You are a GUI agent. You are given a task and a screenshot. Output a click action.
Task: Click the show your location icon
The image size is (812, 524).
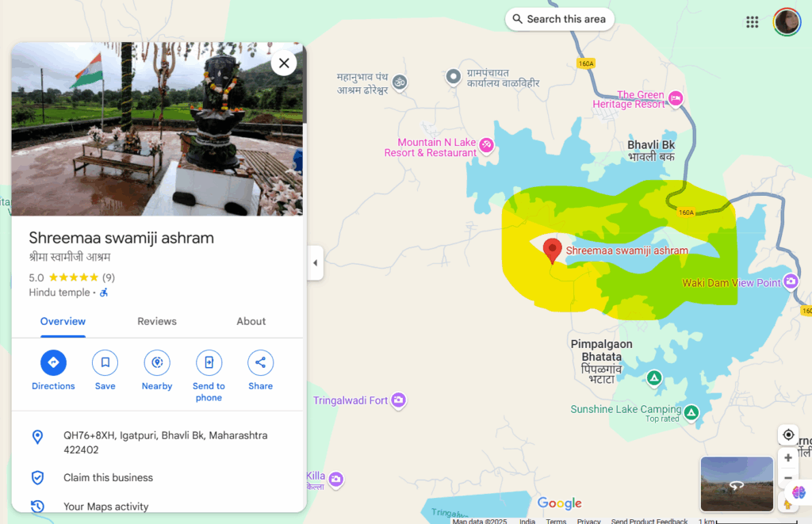(x=788, y=434)
